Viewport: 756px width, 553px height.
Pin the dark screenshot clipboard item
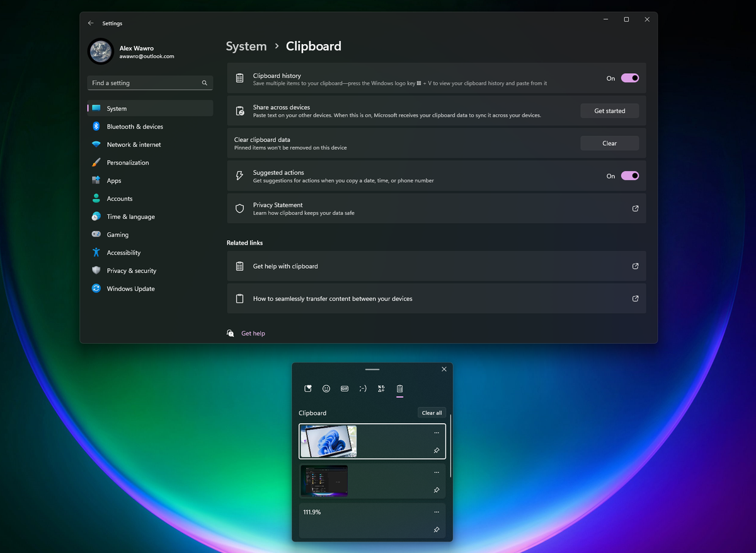pyautogui.click(x=437, y=490)
